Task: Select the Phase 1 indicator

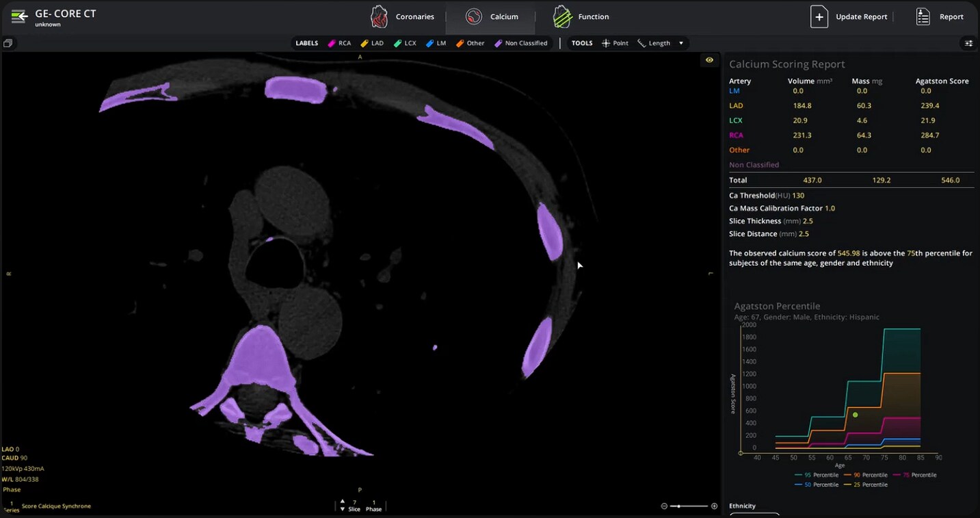Action: pyautogui.click(x=373, y=506)
